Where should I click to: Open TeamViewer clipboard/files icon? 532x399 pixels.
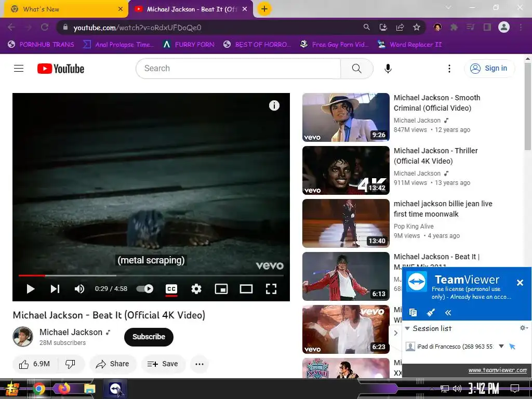pyautogui.click(x=413, y=312)
